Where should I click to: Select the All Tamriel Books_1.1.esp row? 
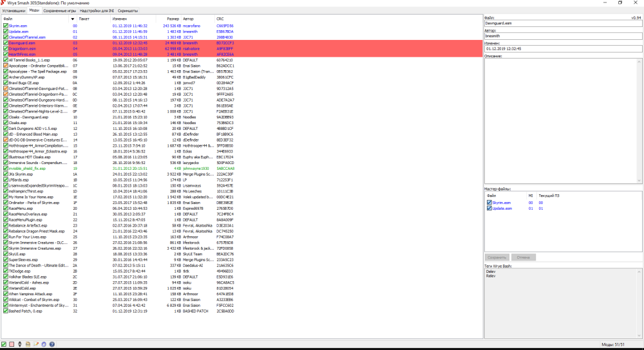241,60
